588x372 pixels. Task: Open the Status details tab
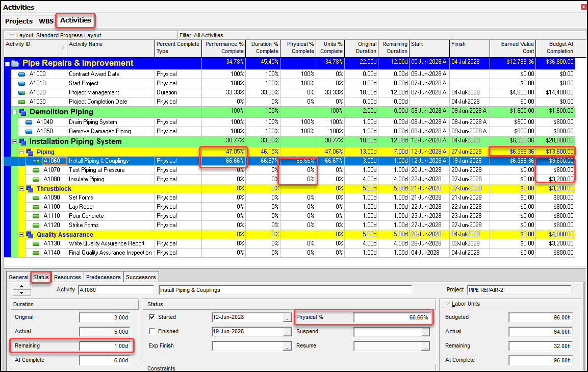41,278
